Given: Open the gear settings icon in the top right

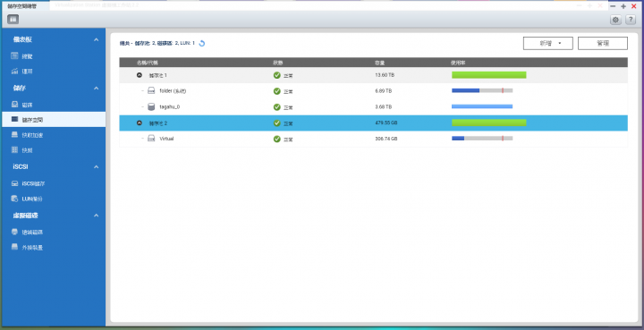Looking at the screenshot, I should [615, 20].
